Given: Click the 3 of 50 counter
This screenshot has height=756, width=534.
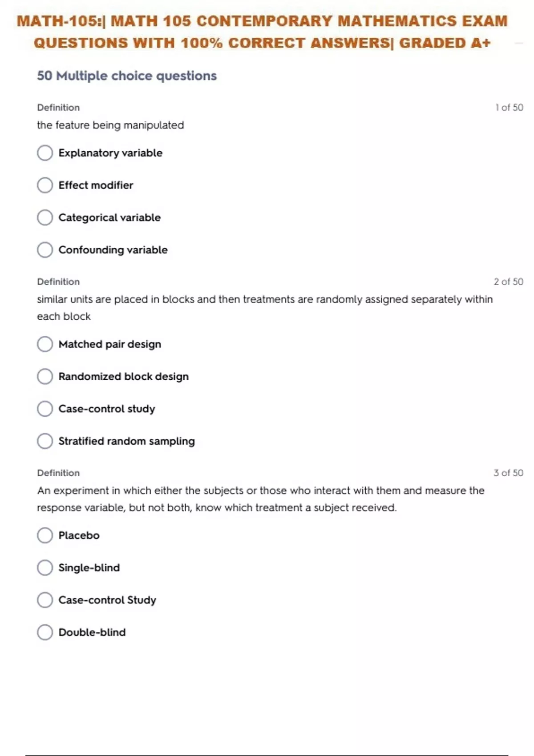Looking at the screenshot, I should click(x=508, y=473).
